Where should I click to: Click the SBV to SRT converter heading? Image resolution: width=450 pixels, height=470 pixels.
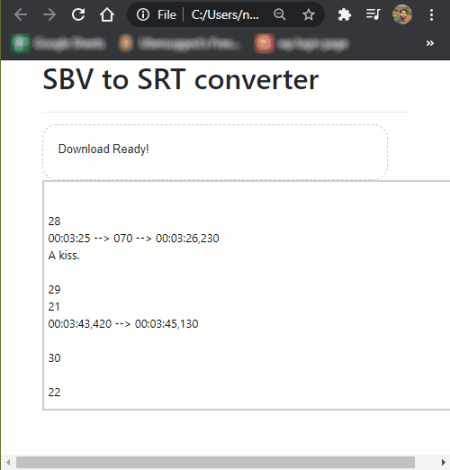click(181, 79)
